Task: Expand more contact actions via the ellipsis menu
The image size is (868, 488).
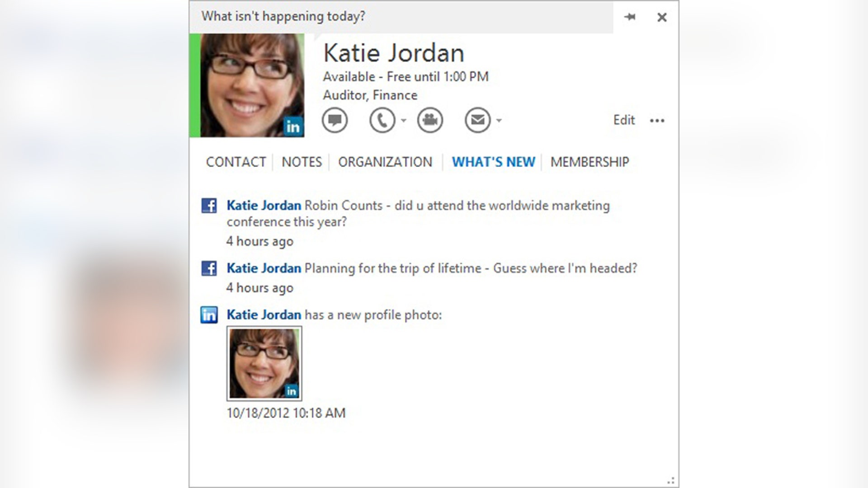Action: pos(658,120)
